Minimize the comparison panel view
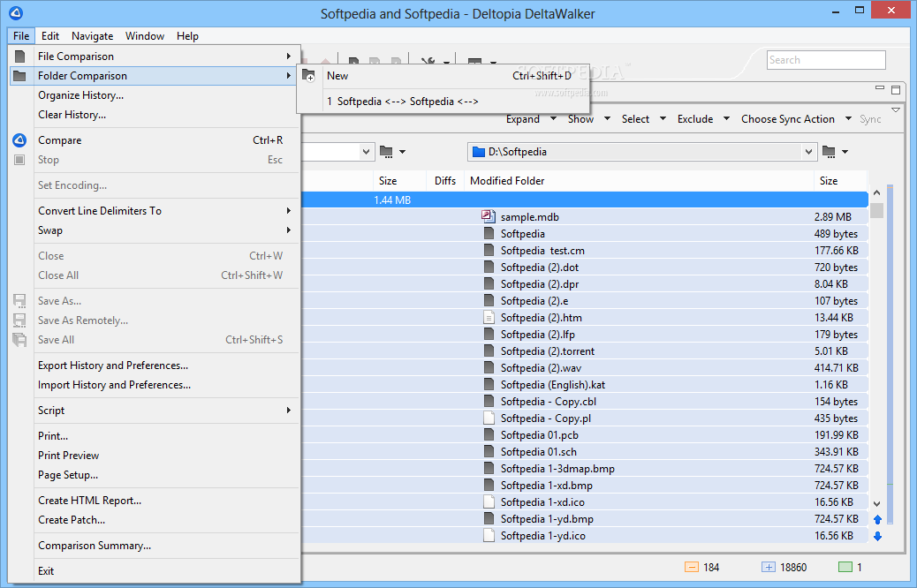 pyautogui.click(x=880, y=88)
